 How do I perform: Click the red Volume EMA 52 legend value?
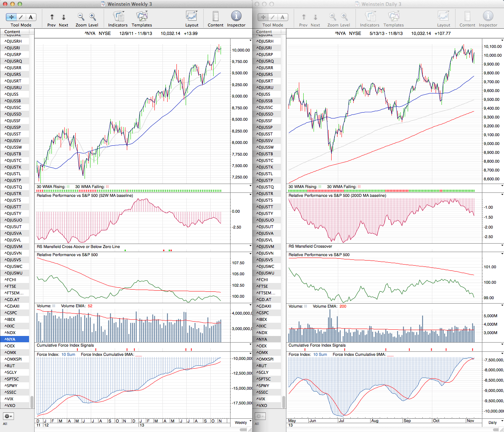(90, 306)
